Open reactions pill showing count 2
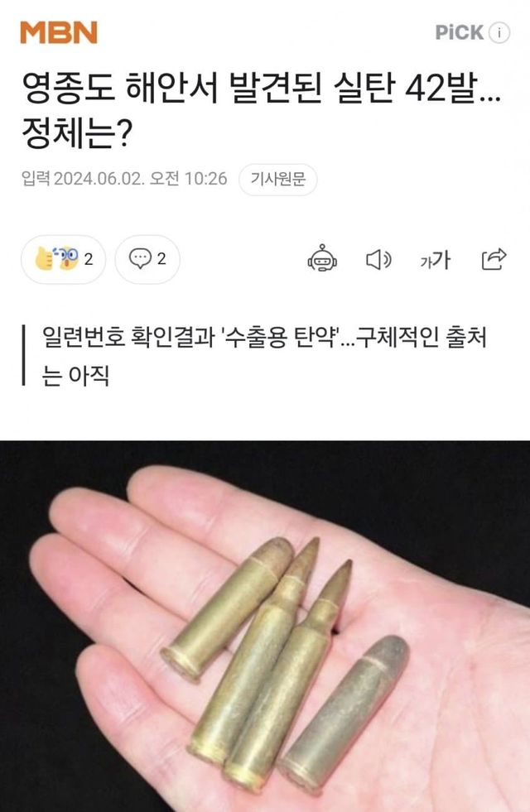This screenshot has height=812, width=530. tap(63, 259)
